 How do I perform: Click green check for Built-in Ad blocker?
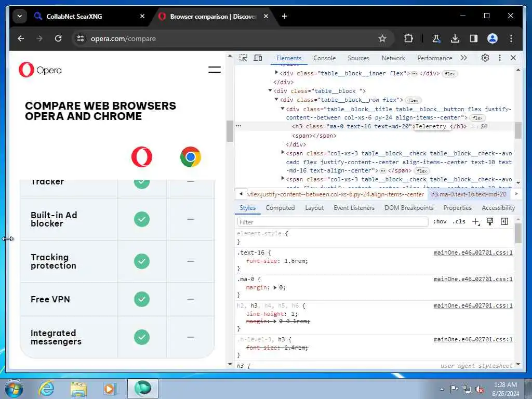[142, 219]
